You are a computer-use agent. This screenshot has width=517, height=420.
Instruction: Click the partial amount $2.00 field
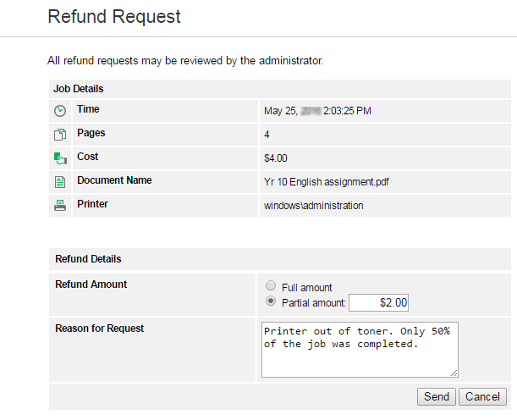pyautogui.click(x=379, y=302)
